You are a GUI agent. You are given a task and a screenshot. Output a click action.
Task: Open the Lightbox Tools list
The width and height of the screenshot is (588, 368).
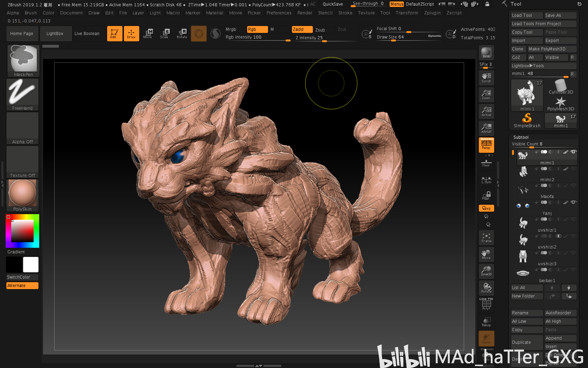[x=544, y=66]
